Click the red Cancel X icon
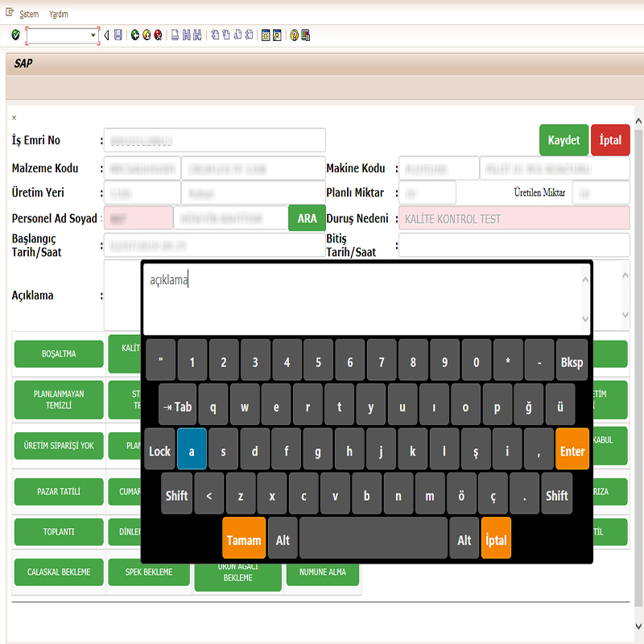 (158, 35)
